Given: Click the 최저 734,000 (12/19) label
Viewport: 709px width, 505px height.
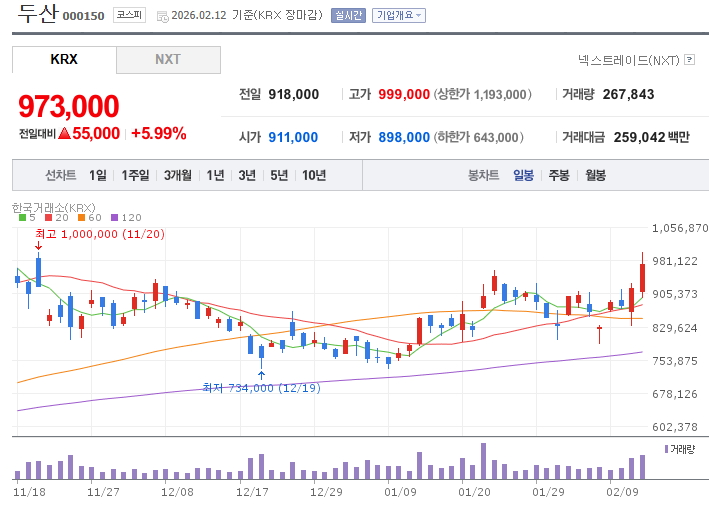Looking at the screenshot, I should pos(261,388).
